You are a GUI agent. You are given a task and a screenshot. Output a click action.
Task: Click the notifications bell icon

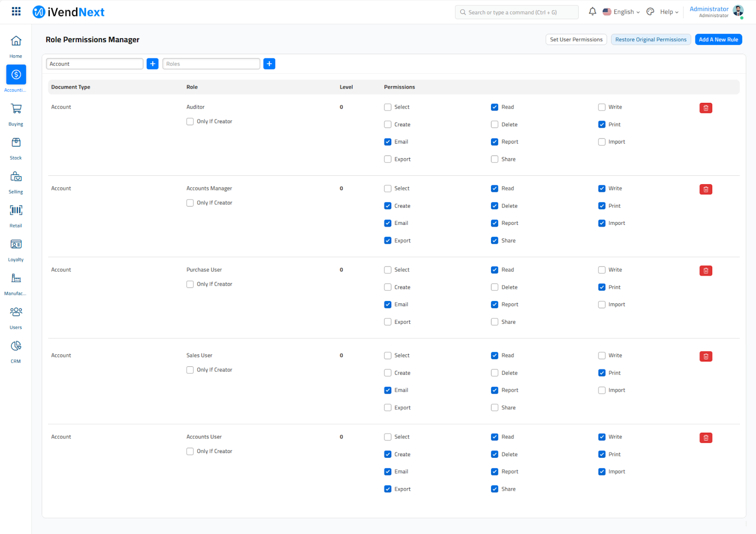tap(592, 11)
